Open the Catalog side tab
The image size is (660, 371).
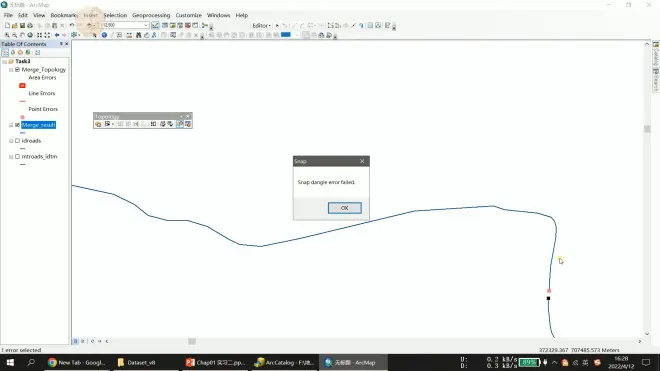656,53
